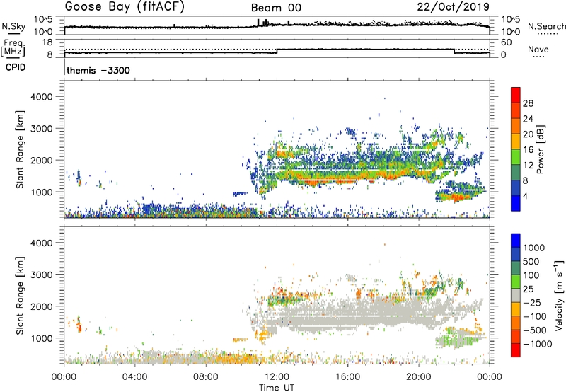
Task: Click the orange high-power echo band near 14:00
Action: (x=314, y=182)
